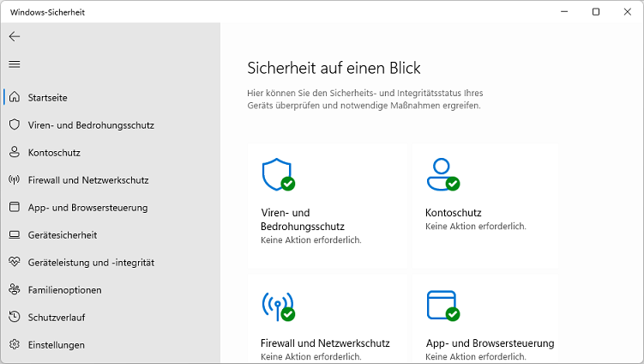Screen dimensions: 644x364
Task: Click the Gerätesicherheit laptop icon
Action: (15, 235)
